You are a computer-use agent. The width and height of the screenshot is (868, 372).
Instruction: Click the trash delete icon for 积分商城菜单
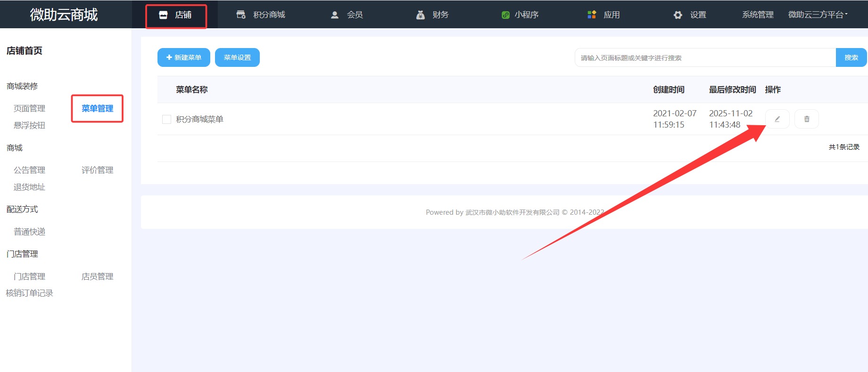(806, 119)
